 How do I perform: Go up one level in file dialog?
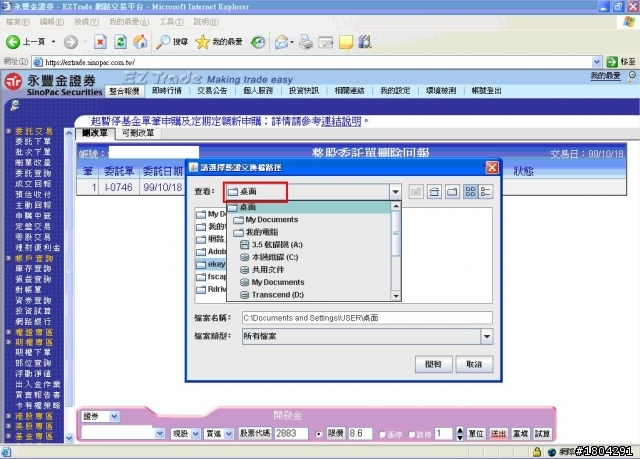pyautogui.click(x=416, y=192)
